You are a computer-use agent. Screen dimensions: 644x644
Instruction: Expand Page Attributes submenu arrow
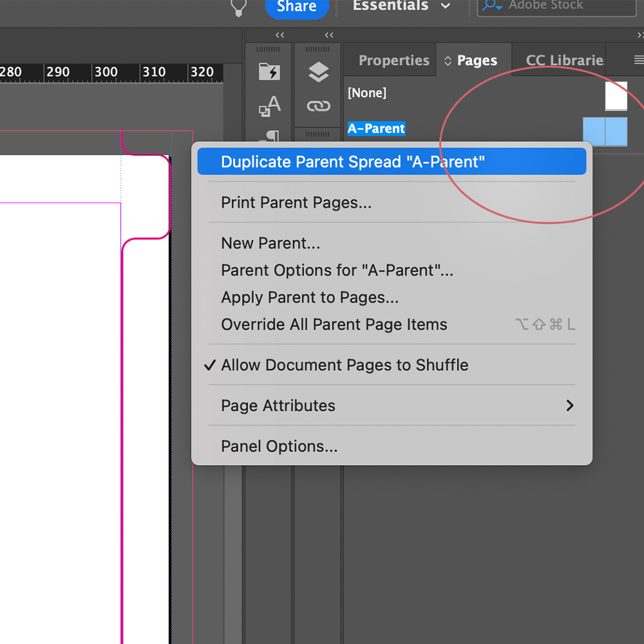[x=570, y=406]
